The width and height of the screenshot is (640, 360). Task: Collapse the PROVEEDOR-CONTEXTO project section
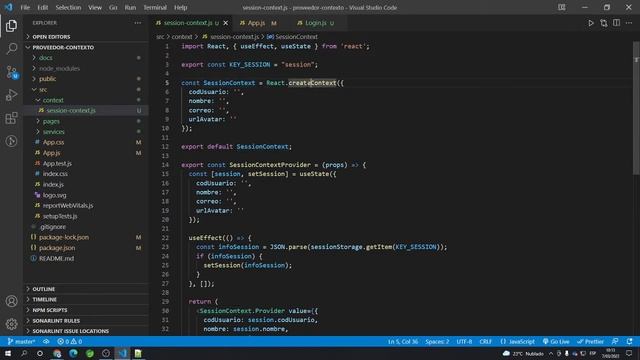coord(86,47)
